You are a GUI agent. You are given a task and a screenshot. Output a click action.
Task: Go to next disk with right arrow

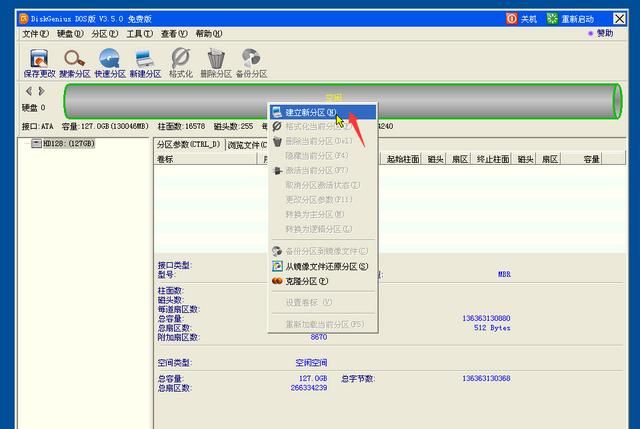42,91
